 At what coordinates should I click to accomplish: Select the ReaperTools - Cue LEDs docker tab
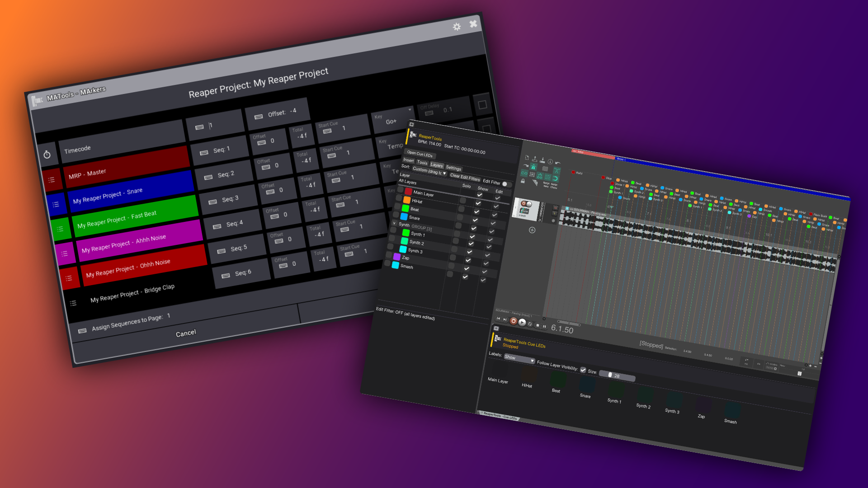499,416
